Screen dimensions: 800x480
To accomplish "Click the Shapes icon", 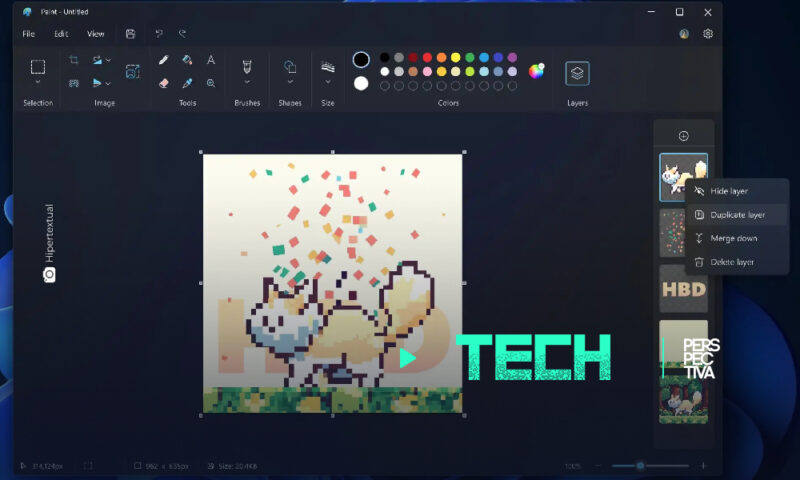I will point(290,67).
